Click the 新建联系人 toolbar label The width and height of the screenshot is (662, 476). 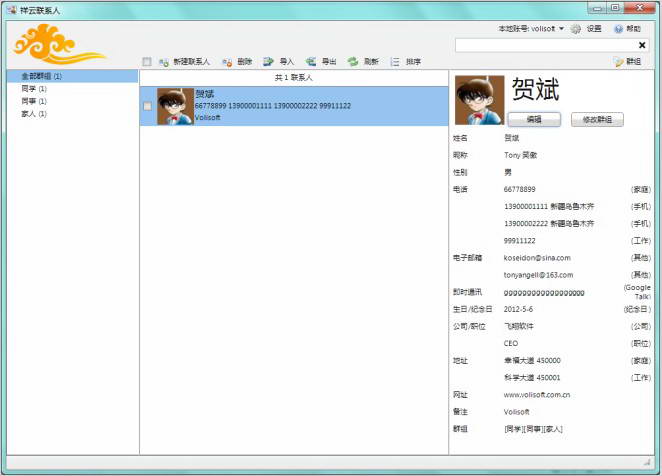coord(191,62)
